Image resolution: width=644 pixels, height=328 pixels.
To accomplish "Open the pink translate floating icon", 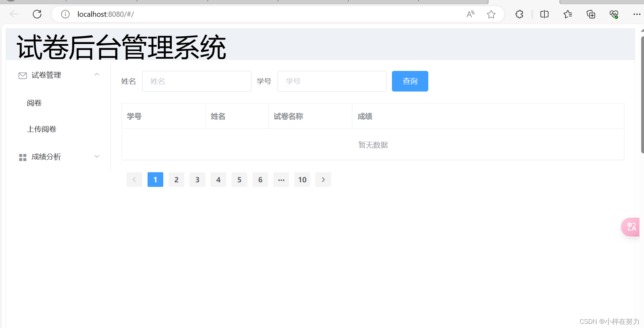I will (631, 227).
